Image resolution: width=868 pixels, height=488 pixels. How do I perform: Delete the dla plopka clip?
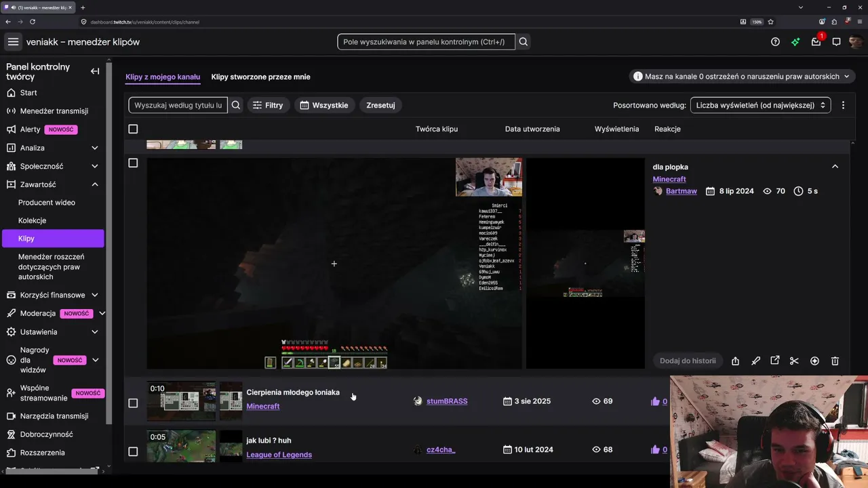coord(835,361)
